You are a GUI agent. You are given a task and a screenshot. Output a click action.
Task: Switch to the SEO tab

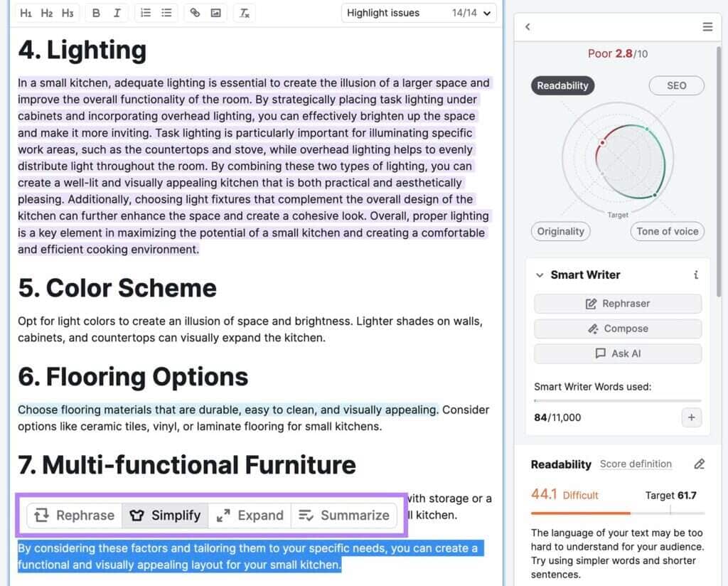pyautogui.click(x=676, y=85)
